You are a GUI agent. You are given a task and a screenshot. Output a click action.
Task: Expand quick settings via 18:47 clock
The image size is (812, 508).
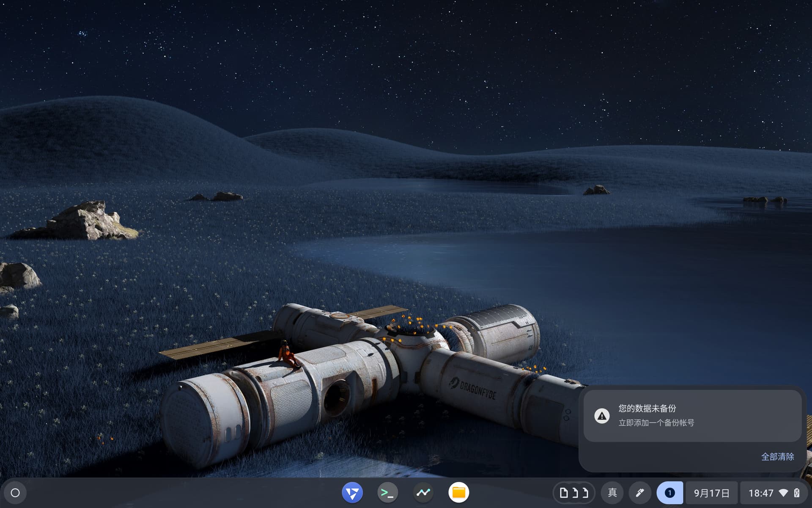(760, 493)
